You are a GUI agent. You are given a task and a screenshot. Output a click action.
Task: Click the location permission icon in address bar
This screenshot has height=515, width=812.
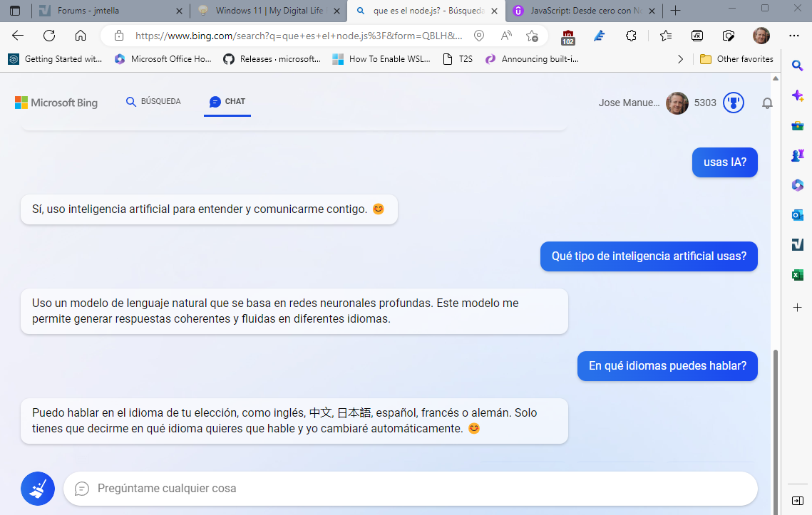(x=479, y=36)
